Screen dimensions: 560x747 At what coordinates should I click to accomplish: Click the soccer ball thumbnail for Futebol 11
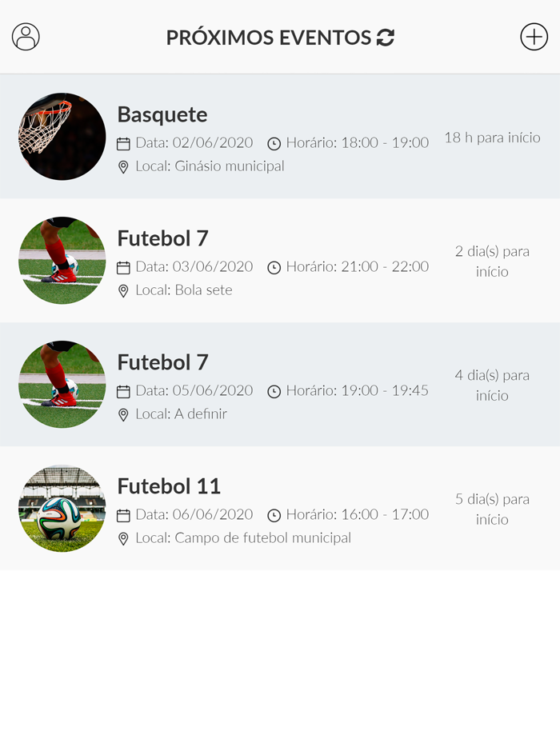(x=62, y=508)
